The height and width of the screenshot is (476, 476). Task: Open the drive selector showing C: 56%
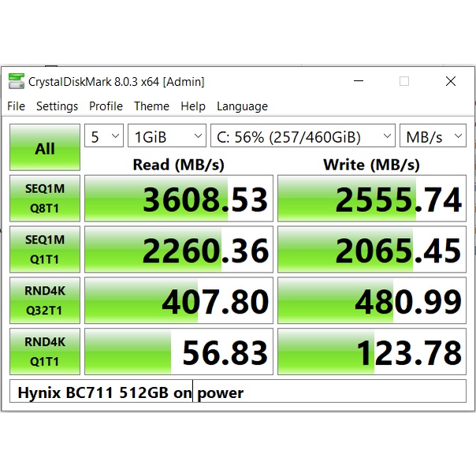[x=303, y=136]
